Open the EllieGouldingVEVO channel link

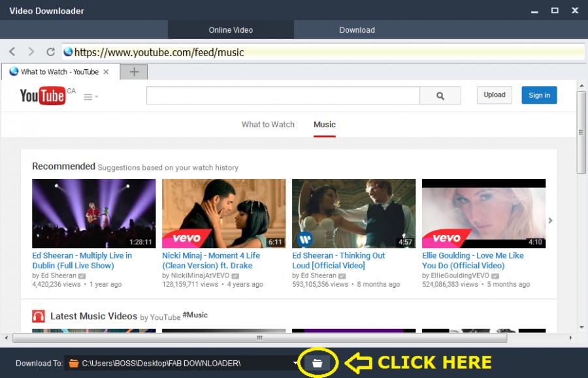point(460,276)
